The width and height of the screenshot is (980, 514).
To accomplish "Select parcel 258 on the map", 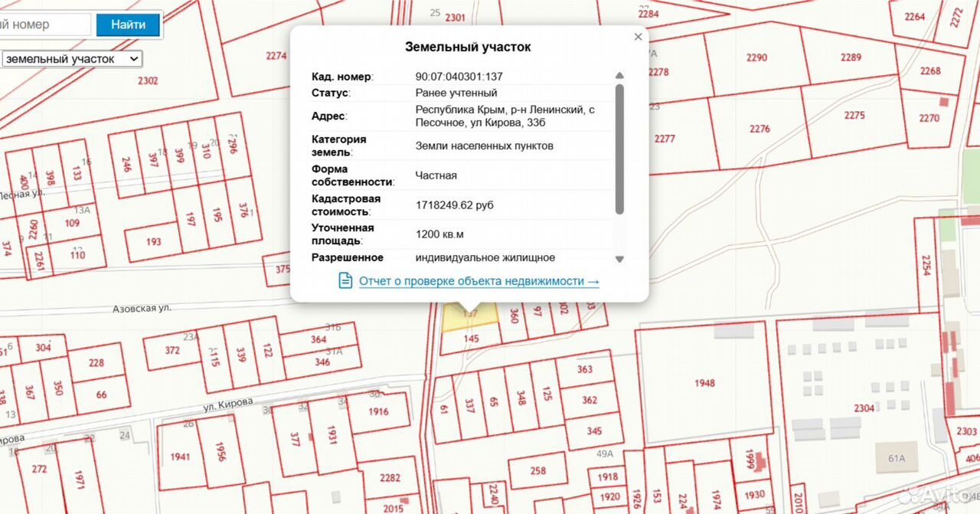I will point(537,471).
